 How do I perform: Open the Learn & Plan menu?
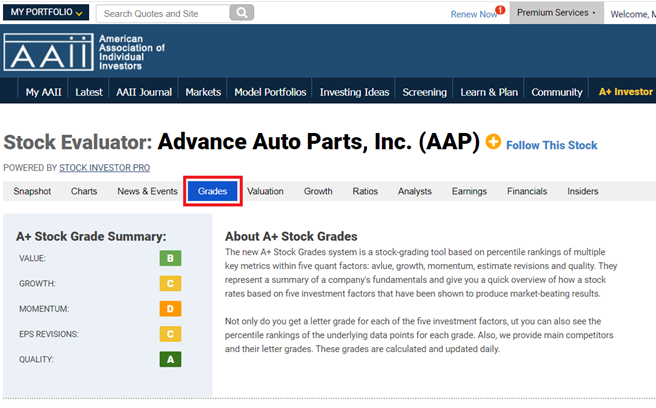click(x=489, y=92)
